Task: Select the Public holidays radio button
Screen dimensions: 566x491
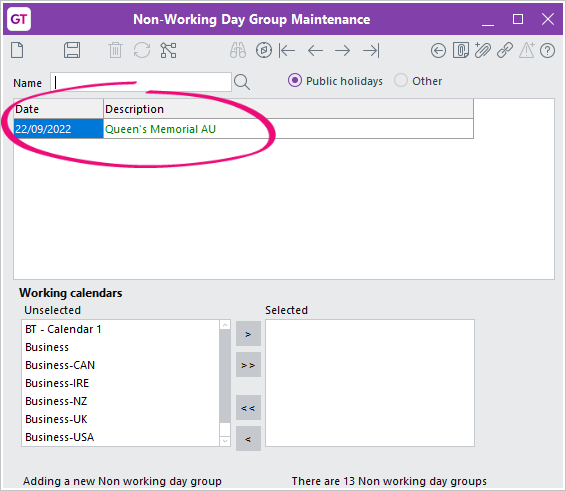Action: 295,80
